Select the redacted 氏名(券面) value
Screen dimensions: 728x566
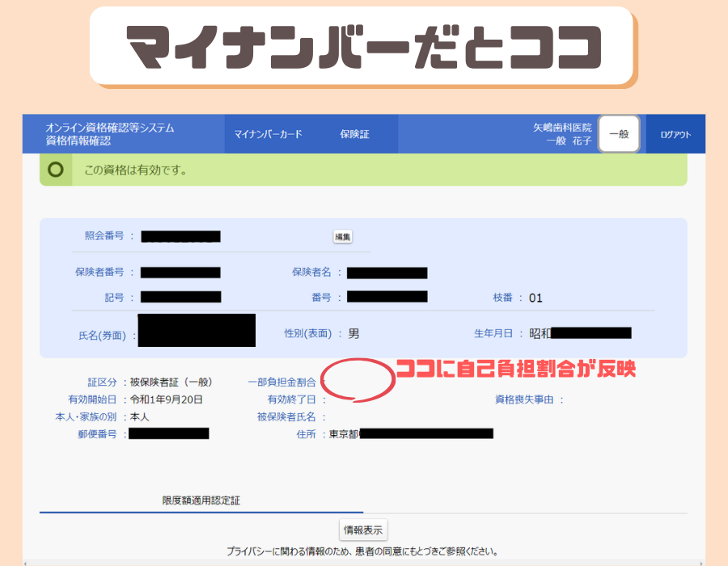click(x=197, y=331)
